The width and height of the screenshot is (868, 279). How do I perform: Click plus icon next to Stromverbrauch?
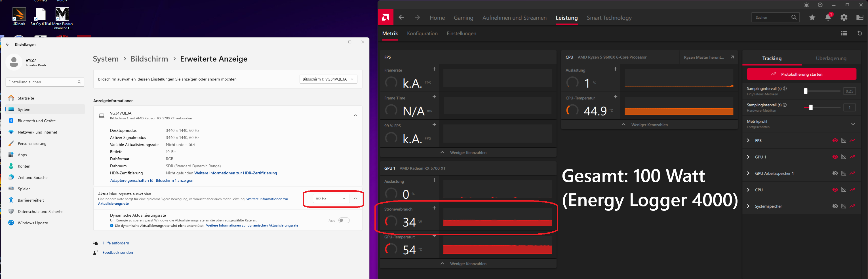(434, 208)
